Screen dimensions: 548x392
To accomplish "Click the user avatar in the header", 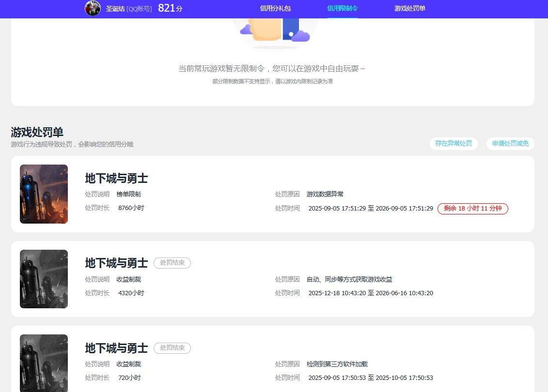I will click(93, 8).
